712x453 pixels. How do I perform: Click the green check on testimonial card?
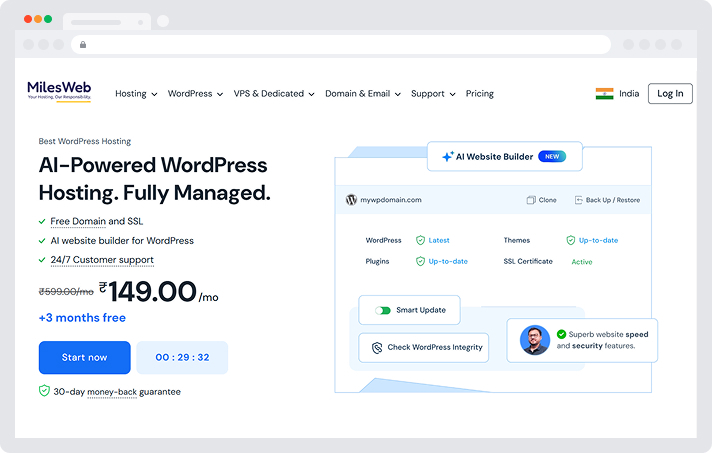click(x=561, y=334)
